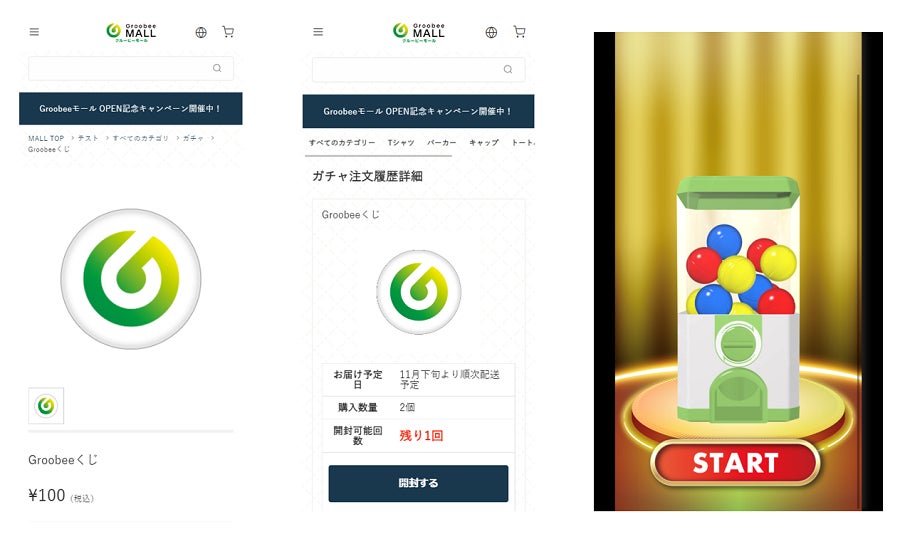Image resolution: width=900 pixels, height=534 pixels.
Task: Click the 開封する button
Action: 418,483
